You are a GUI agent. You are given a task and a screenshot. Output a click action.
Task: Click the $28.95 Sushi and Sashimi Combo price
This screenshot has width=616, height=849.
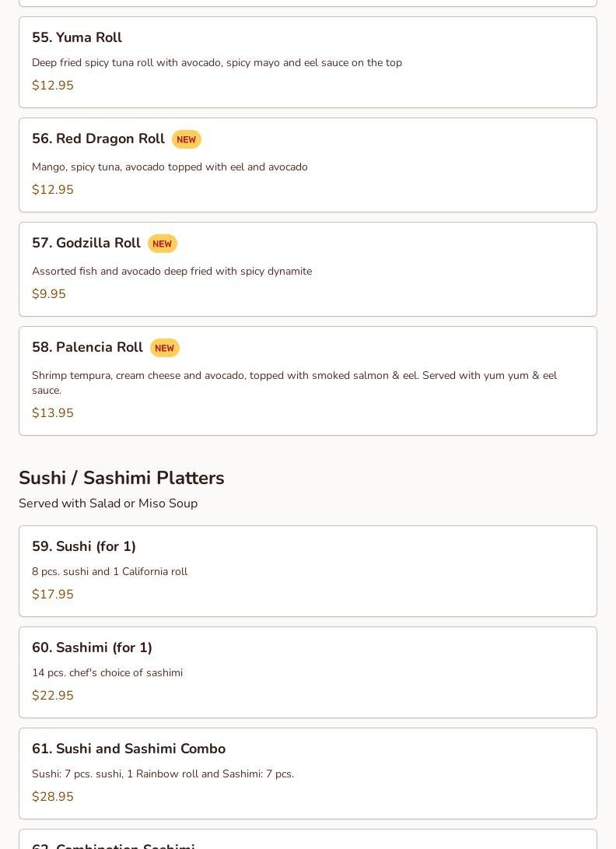pyautogui.click(x=53, y=797)
